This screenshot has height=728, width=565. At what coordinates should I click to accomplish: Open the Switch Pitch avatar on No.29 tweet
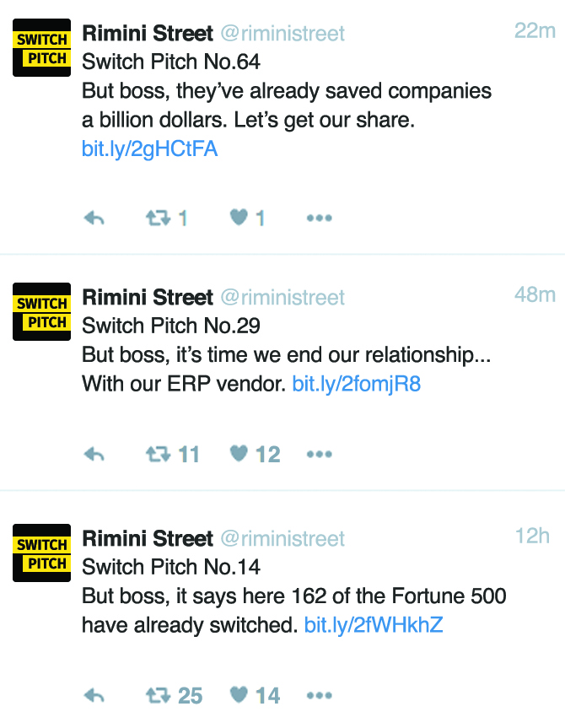coord(42,311)
